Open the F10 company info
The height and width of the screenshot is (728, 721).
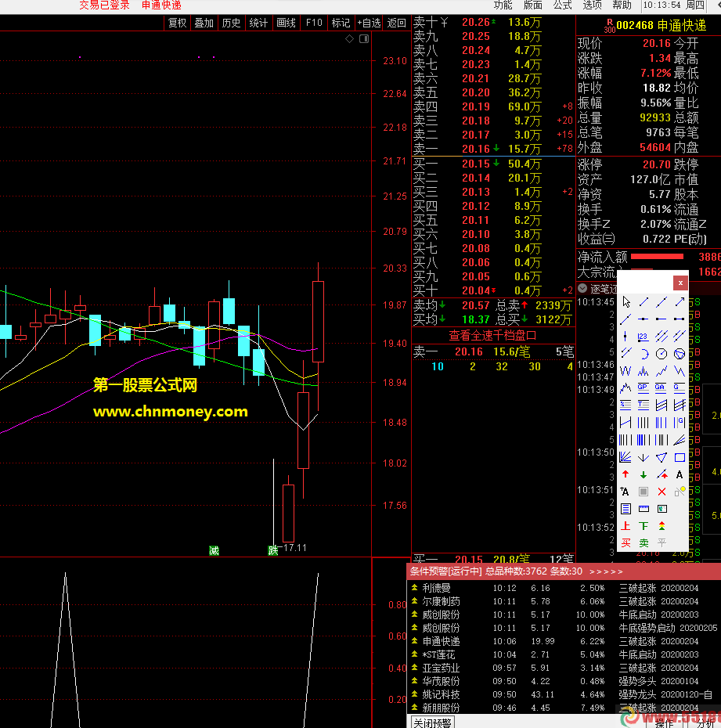314,23
